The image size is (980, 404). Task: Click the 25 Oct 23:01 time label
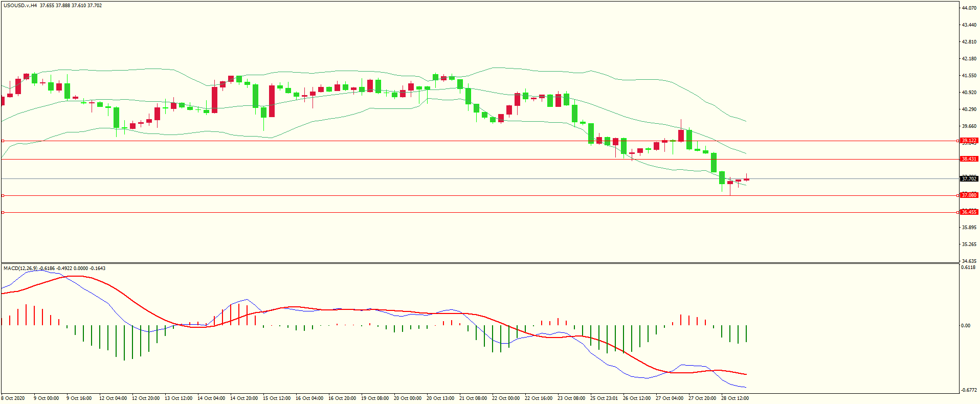(x=604, y=398)
